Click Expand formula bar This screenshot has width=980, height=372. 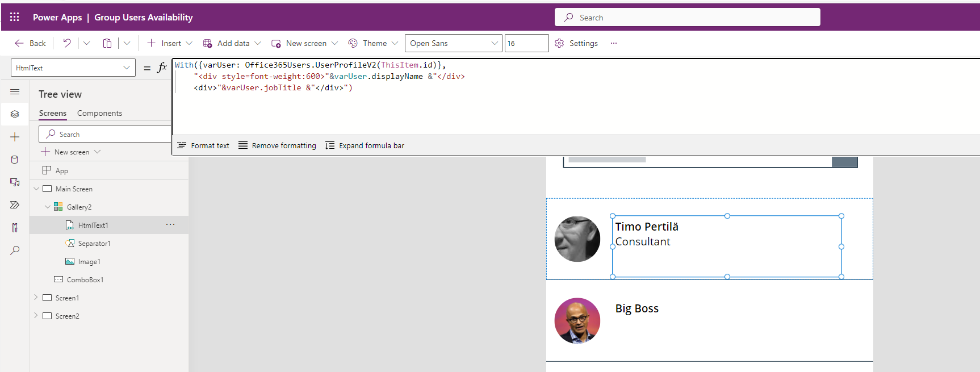(365, 145)
